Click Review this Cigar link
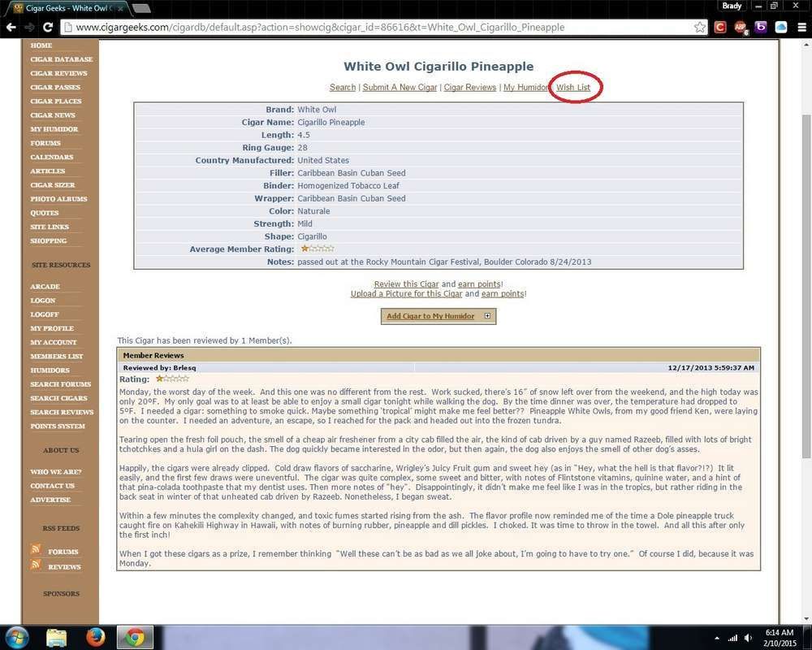 [406, 284]
